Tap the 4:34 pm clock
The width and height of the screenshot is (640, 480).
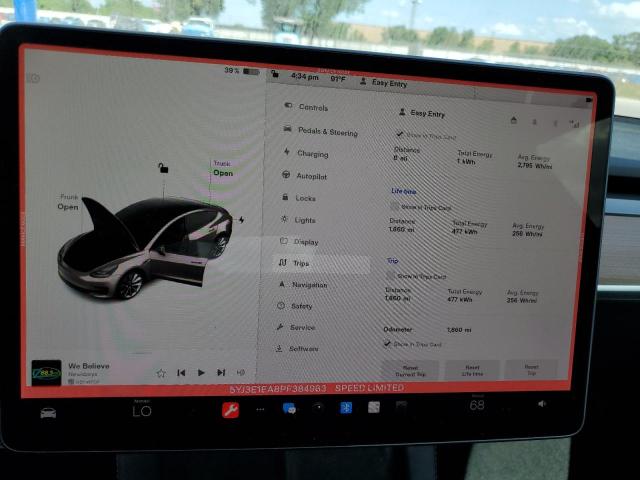pos(304,76)
